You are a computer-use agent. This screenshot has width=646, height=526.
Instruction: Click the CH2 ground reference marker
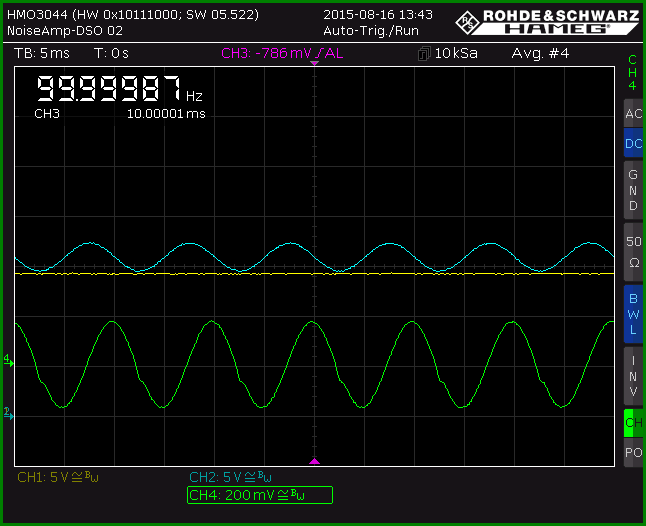click(9, 413)
